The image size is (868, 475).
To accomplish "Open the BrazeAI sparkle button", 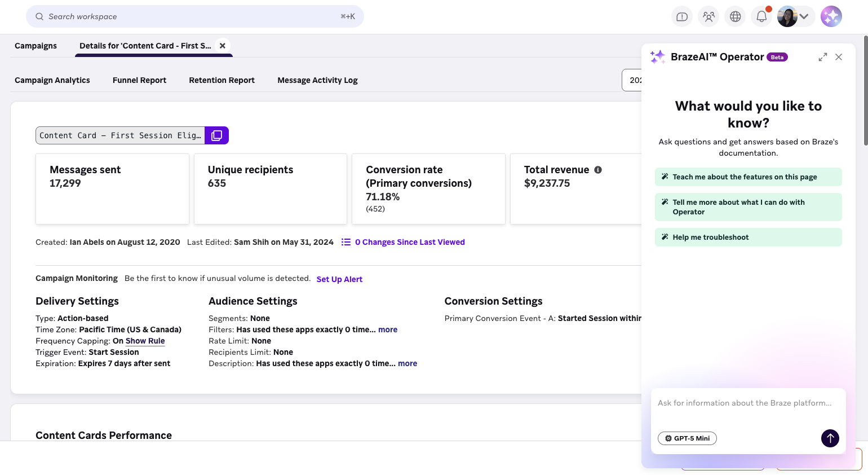I will coord(831,16).
